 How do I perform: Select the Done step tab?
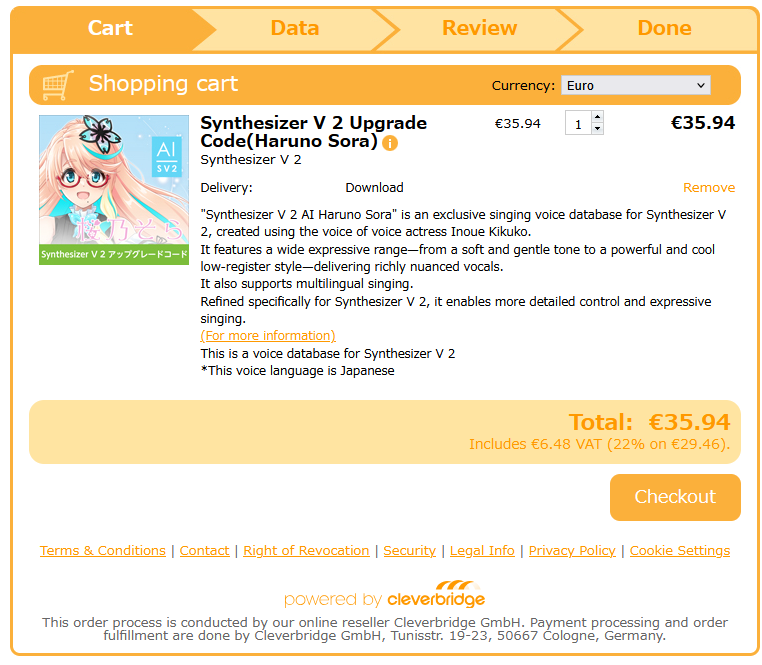664,28
